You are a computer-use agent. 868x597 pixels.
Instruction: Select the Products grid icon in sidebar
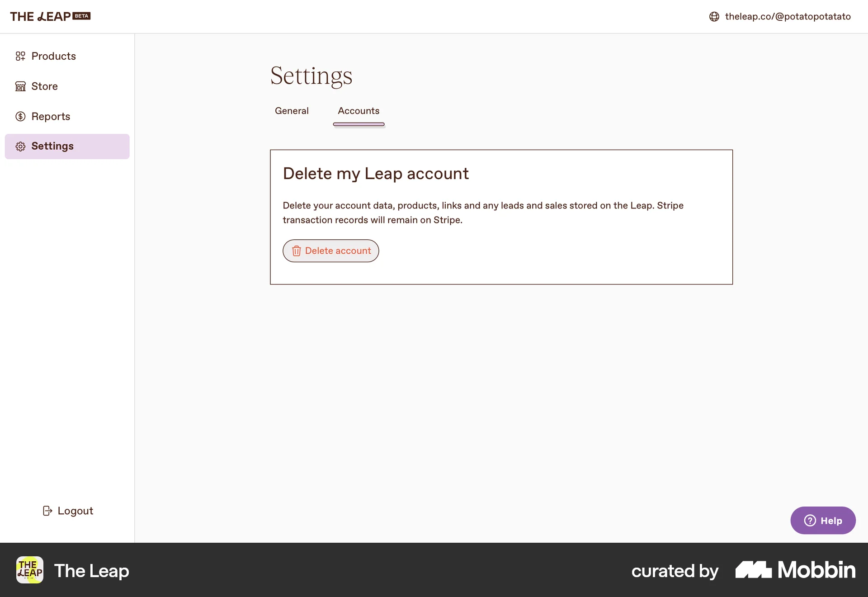pyautogui.click(x=20, y=56)
